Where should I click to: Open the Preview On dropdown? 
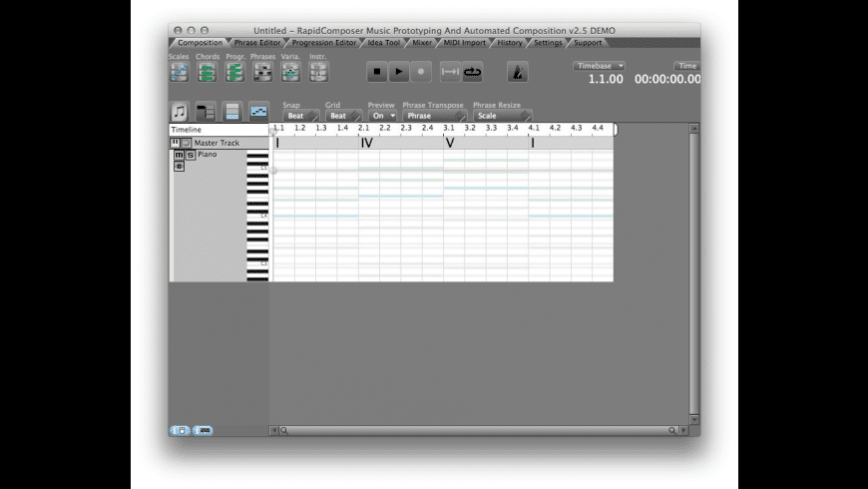382,116
